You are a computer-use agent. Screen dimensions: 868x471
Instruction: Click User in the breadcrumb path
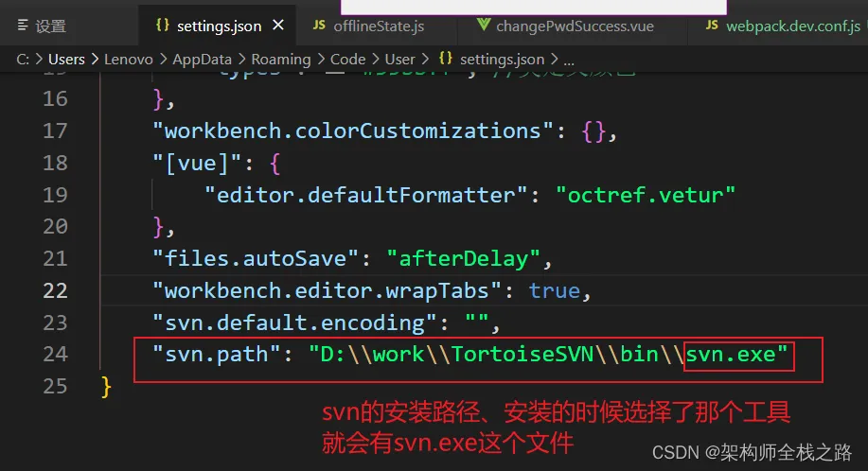(399, 60)
